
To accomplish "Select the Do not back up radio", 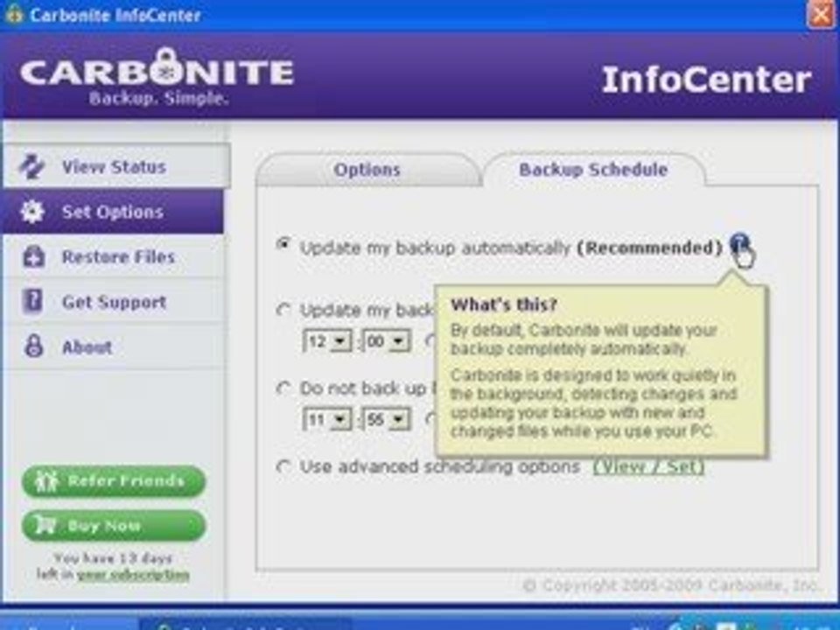I will tap(283, 388).
